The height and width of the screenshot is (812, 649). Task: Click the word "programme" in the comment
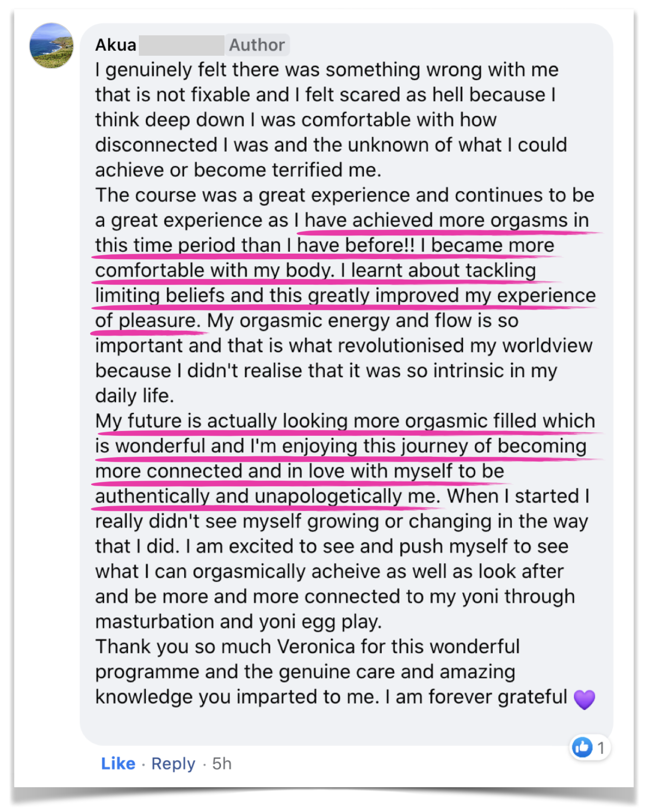click(x=147, y=672)
